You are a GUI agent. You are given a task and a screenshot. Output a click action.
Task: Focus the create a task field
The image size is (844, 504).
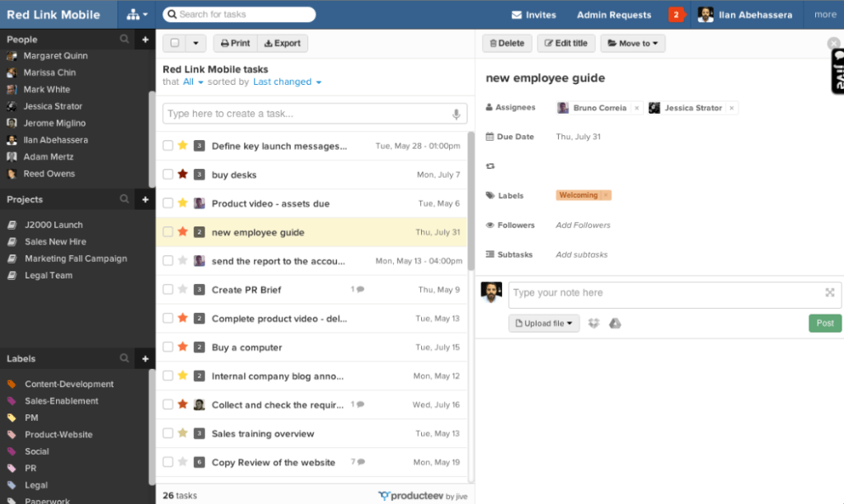tap(314, 114)
